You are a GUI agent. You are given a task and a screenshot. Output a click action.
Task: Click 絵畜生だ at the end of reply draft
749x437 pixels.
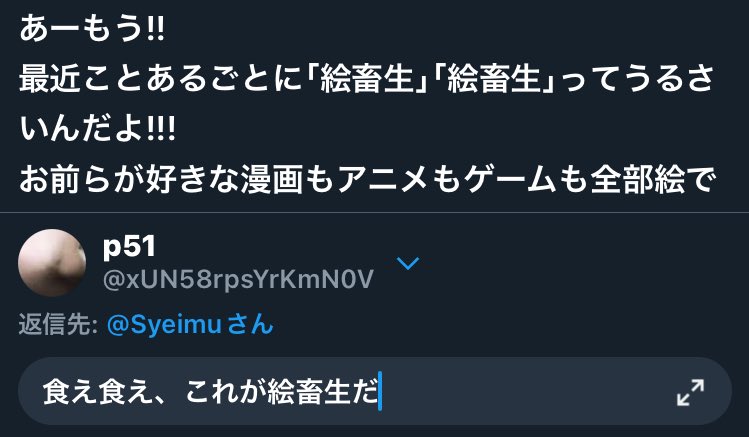pyautogui.click(x=322, y=392)
